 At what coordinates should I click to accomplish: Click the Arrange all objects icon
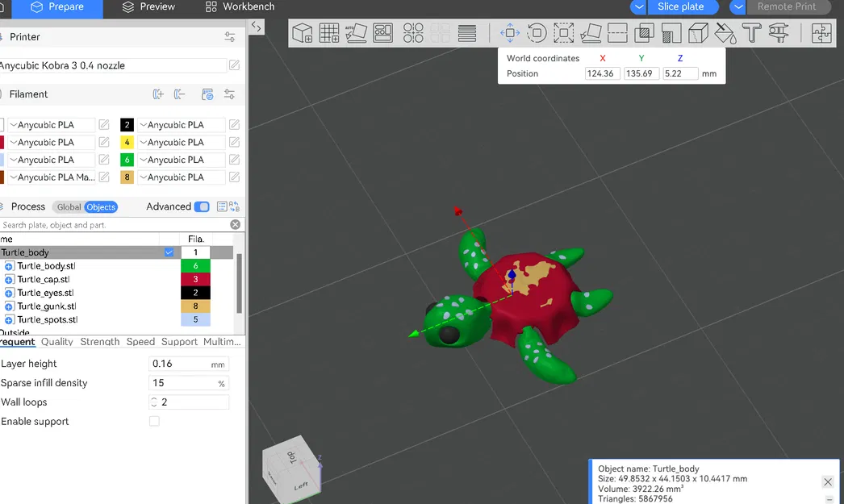click(382, 33)
